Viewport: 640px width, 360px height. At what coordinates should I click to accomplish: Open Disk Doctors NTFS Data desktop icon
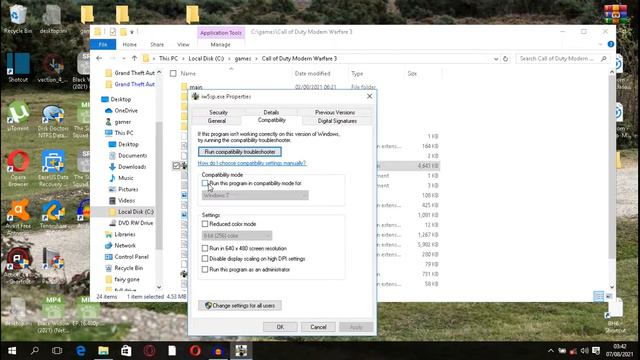(x=53, y=121)
